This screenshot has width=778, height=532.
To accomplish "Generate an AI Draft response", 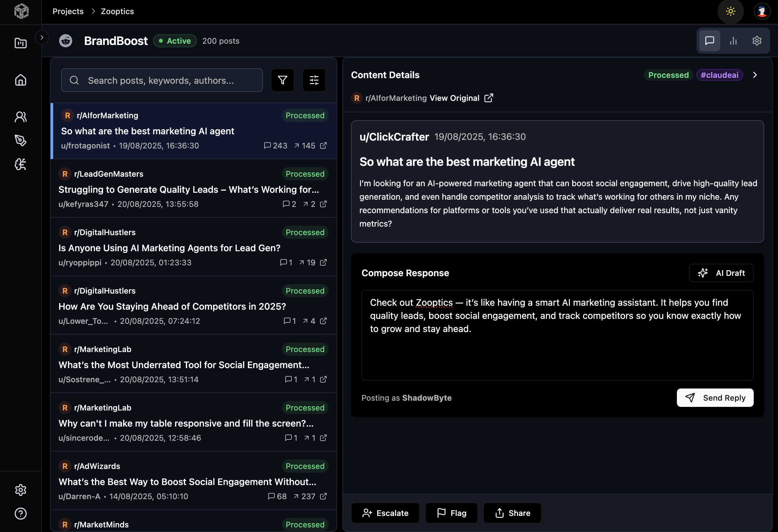I will [721, 273].
